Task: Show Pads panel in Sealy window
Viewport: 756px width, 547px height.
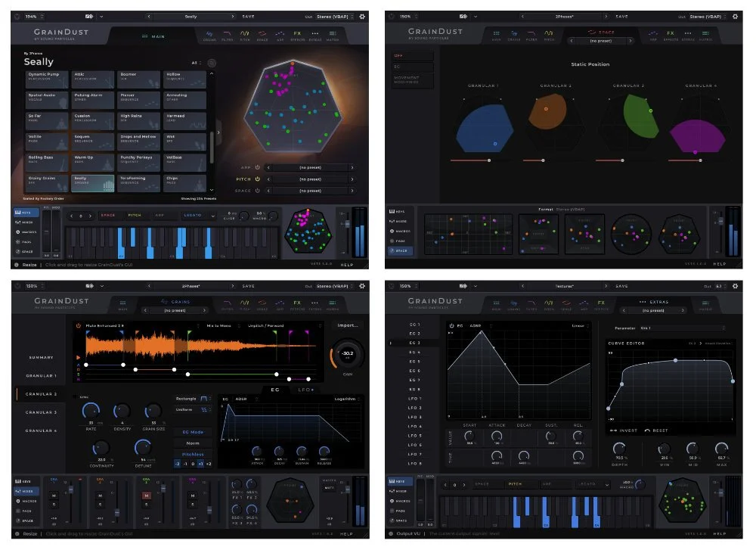Action: [x=23, y=241]
